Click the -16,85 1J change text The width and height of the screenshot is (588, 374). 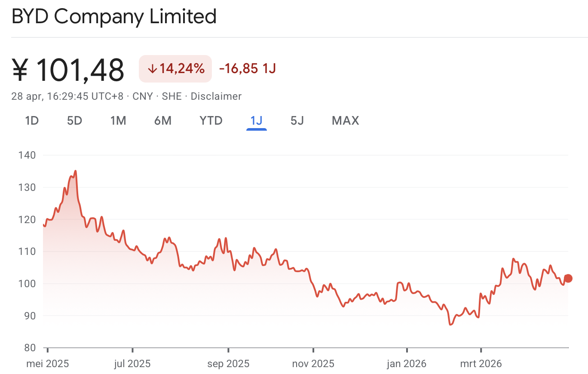pos(248,69)
